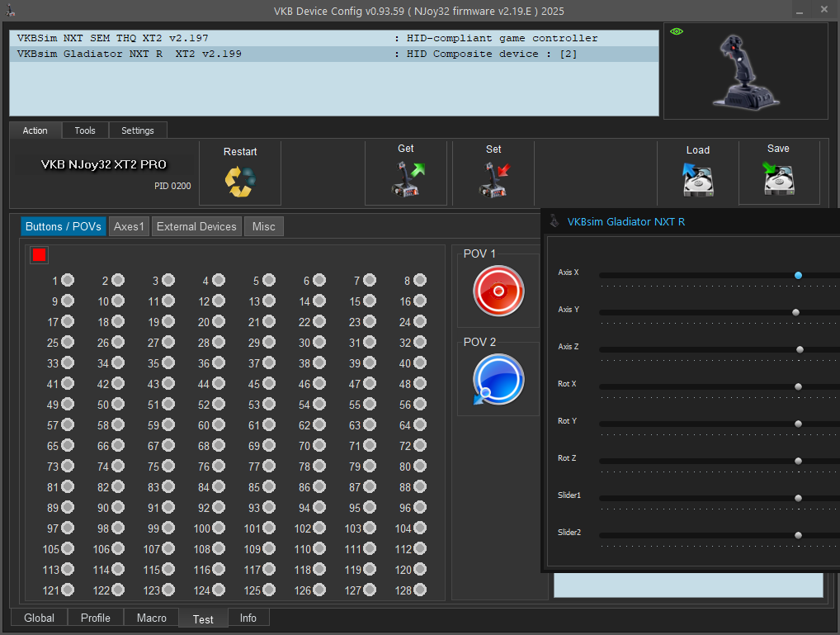Click the Slider1 slider handle
840x635 pixels.
coord(798,498)
